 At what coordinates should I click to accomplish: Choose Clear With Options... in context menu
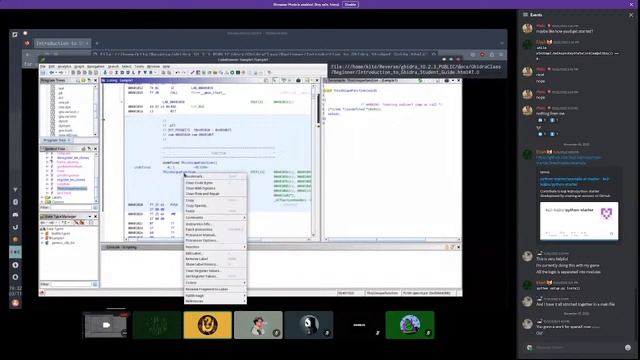tap(215, 188)
